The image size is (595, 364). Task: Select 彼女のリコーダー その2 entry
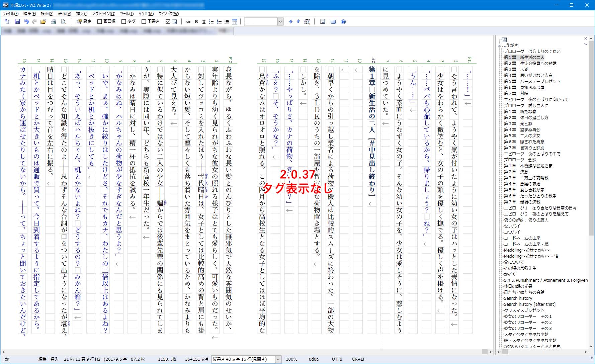coord(528,322)
